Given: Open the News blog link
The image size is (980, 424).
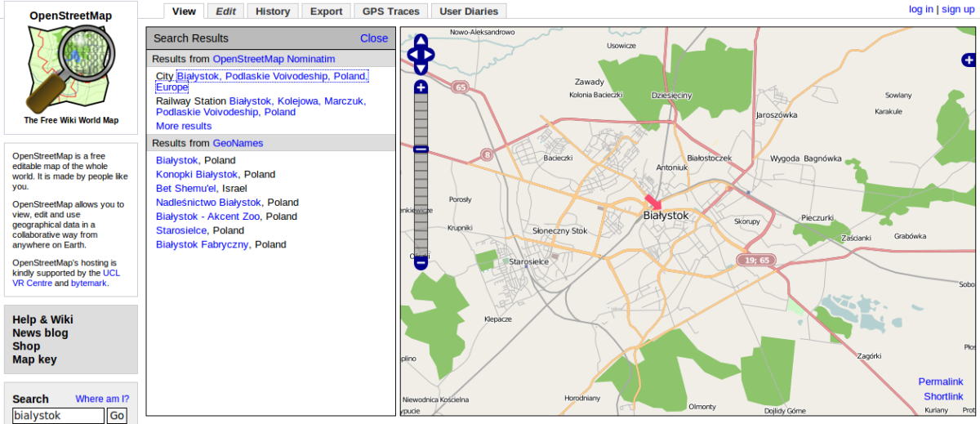Looking at the screenshot, I should click(x=40, y=333).
